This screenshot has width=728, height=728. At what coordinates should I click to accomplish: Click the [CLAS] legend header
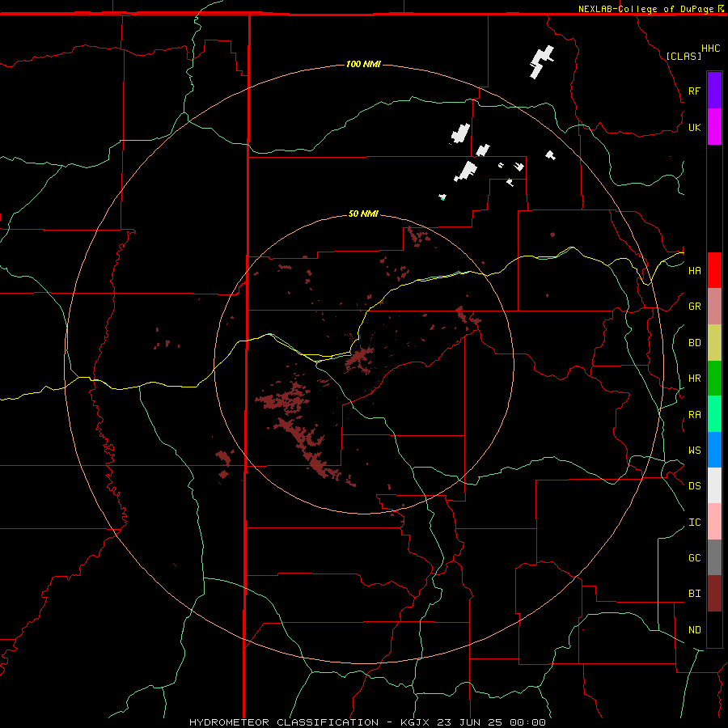[x=684, y=56]
